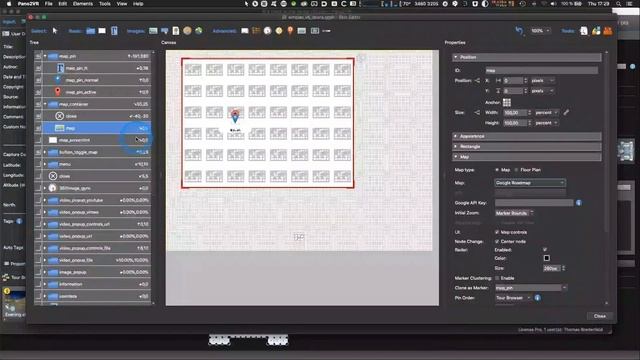640x360 pixels.
Task: Open the Elements menu
Action: 83,4
